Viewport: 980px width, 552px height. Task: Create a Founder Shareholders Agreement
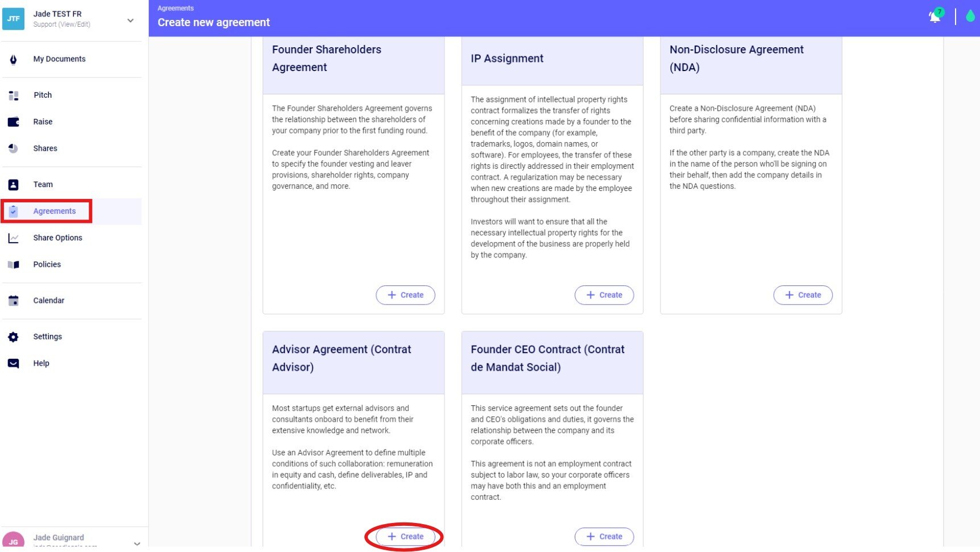405,295
